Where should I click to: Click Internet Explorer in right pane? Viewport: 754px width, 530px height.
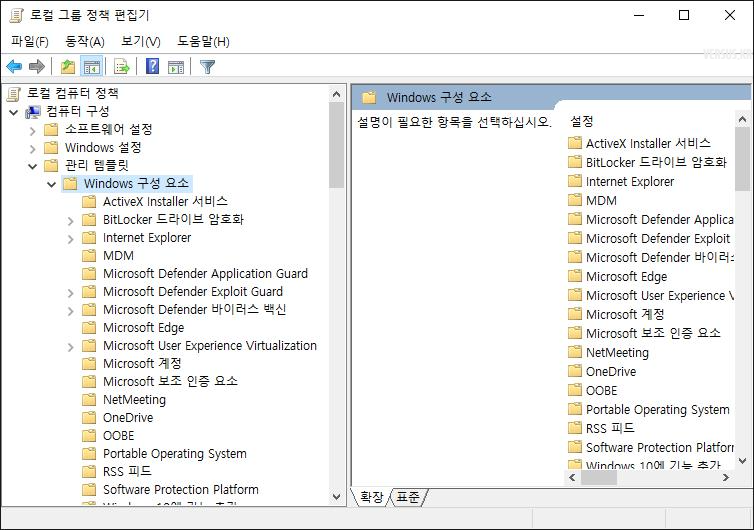pos(629,181)
